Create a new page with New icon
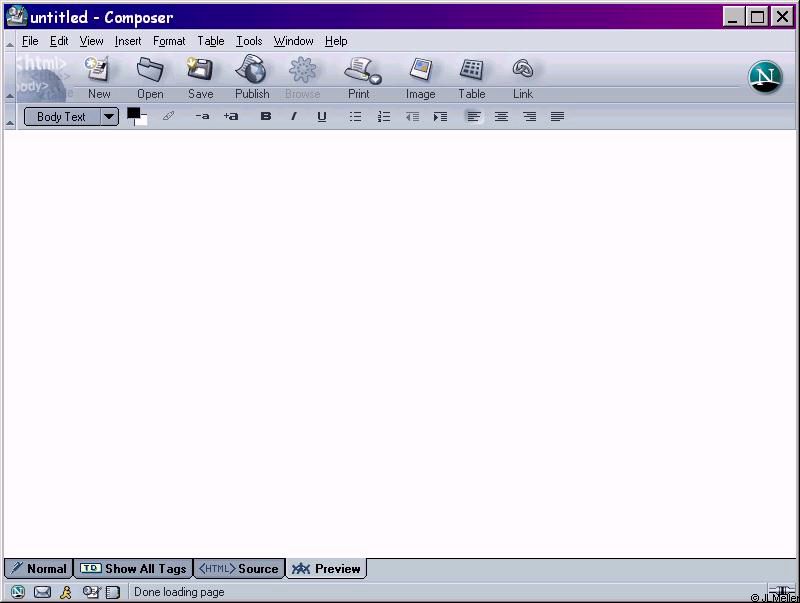800x603 pixels. click(98, 78)
